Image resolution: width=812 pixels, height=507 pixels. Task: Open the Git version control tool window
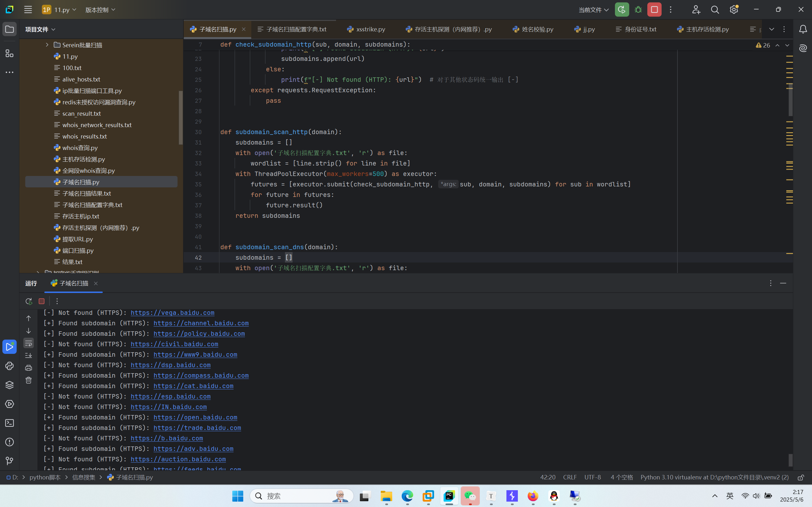click(x=10, y=461)
